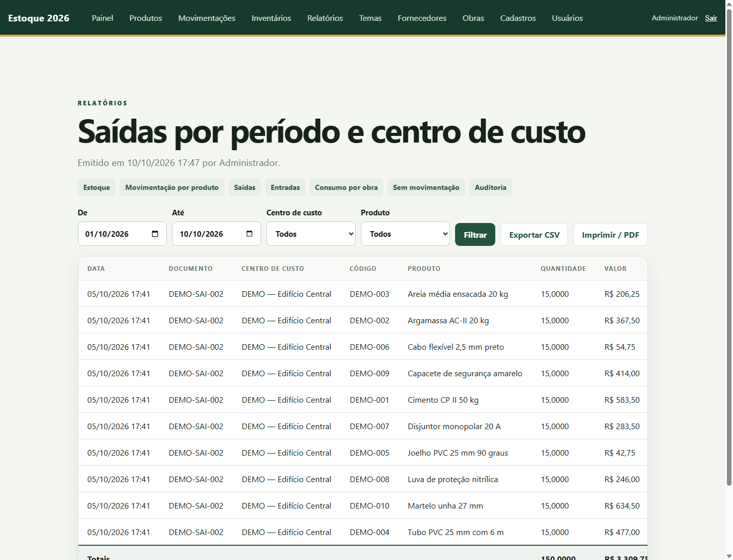Open the calendar picker in the De date field
Screen dimensions: 733x560
pos(155,234)
